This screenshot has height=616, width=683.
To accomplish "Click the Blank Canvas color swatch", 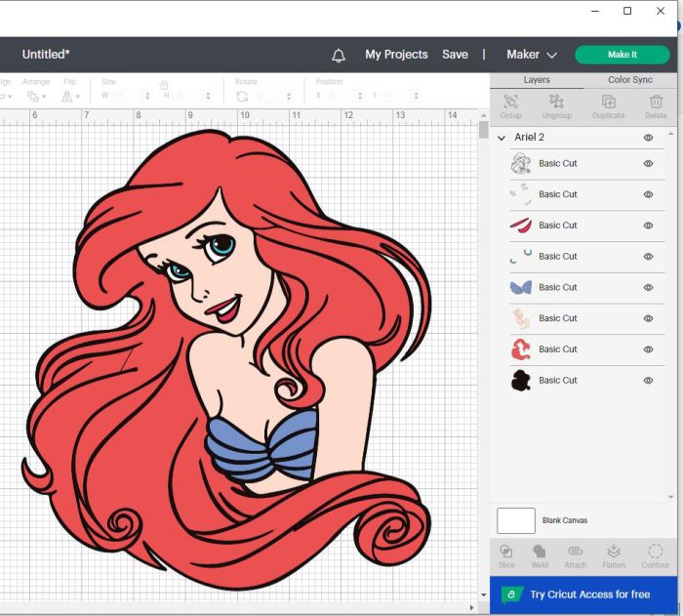I will tap(516, 520).
